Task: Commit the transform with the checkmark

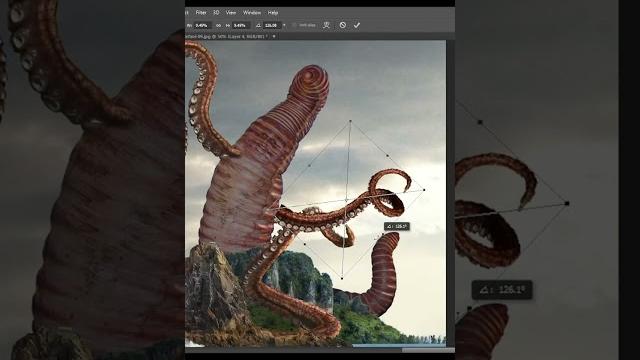Action: point(357,25)
